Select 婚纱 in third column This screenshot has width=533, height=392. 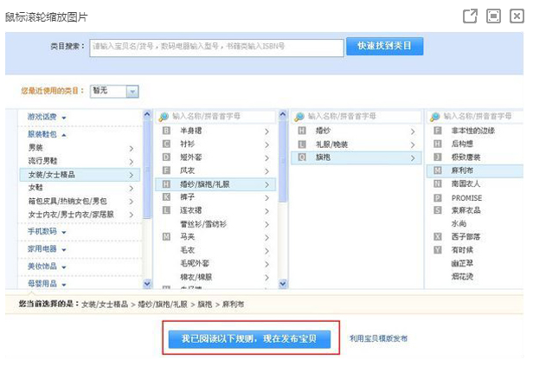(x=356, y=131)
